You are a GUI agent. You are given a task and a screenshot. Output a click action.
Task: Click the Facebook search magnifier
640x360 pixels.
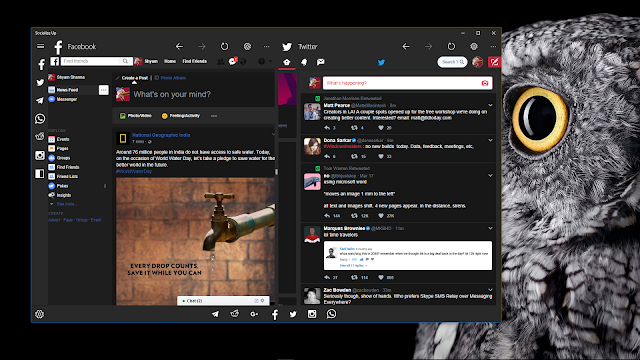pyautogui.click(x=126, y=61)
